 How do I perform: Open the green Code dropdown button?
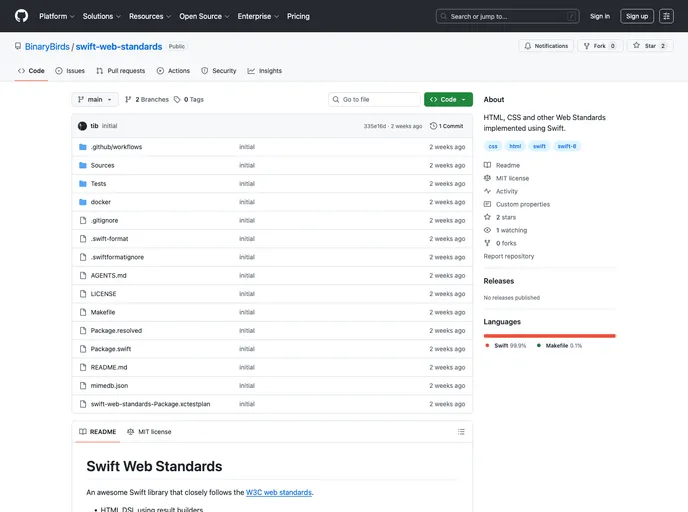point(448,100)
